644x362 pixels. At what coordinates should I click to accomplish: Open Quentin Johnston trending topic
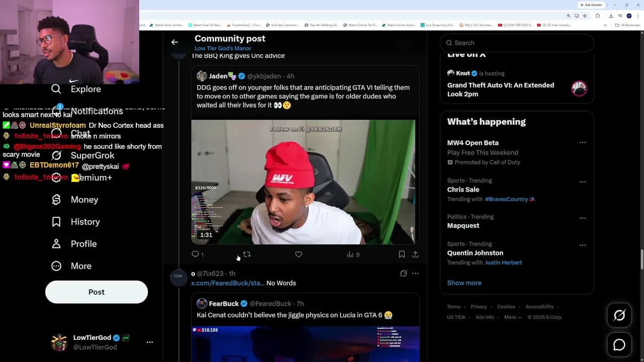(475, 253)
